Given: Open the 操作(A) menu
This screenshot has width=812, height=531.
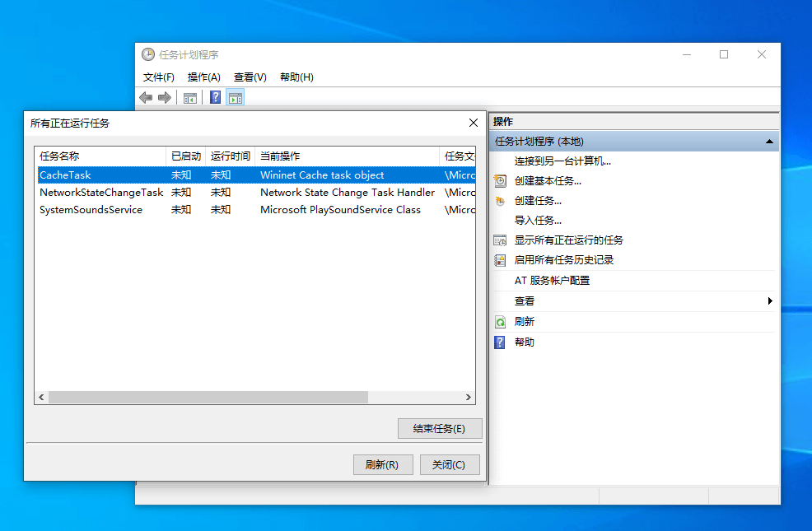Looking at the screenshot, I should pos(203,77).
